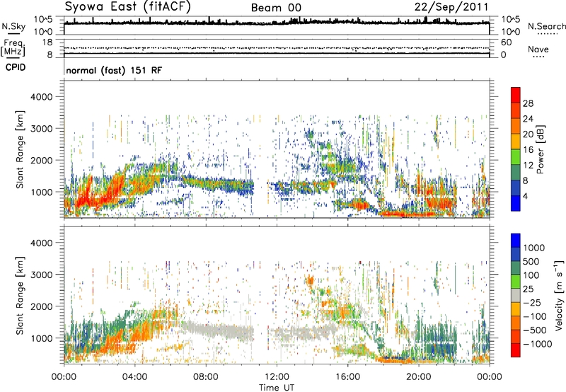
Task: Click the "12:00" time axis tick label
Action: (x=277, y=377)
